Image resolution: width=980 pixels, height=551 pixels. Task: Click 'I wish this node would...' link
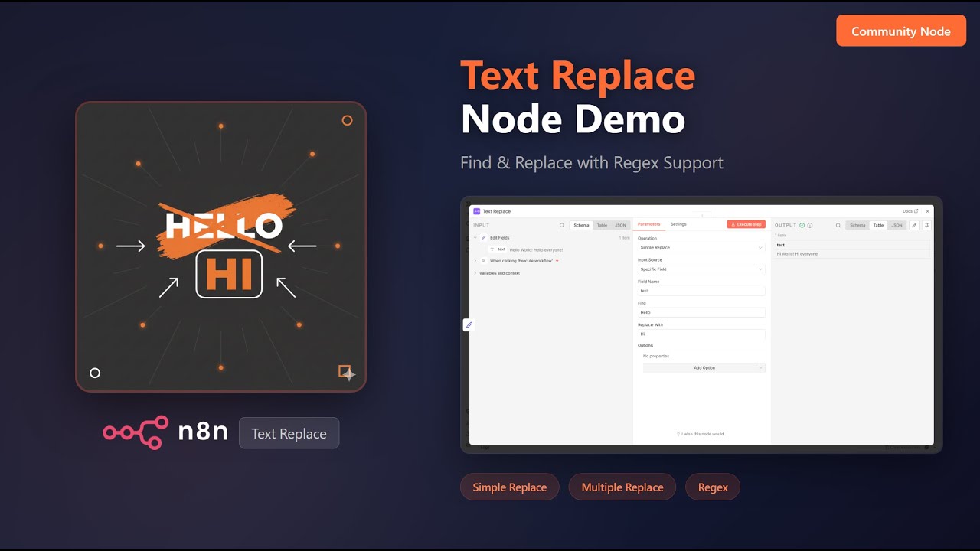click(702, 434)
